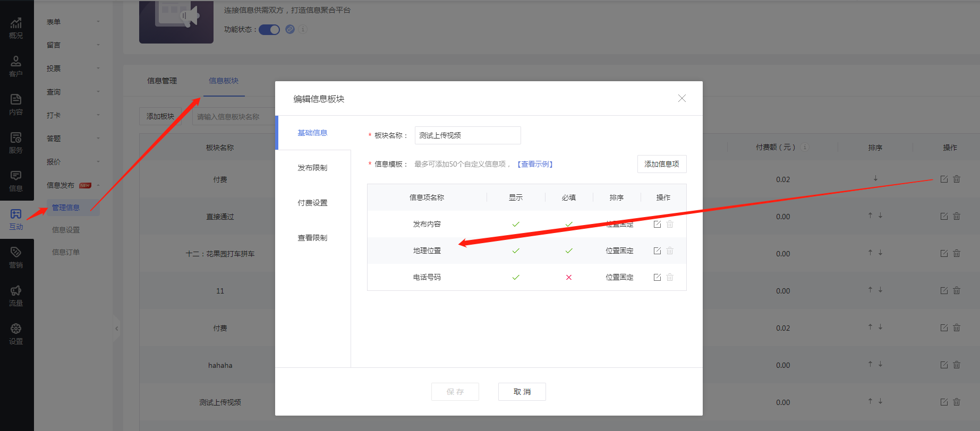The width and height of the screenshot is (980, 431).
Task: Move 11 row up with arrow
Action: [870, 290]
